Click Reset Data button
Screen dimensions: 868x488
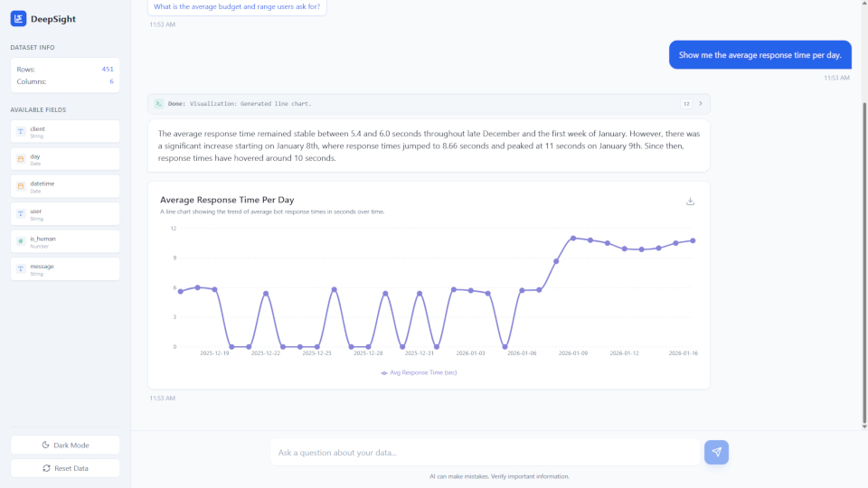[65, 468]
